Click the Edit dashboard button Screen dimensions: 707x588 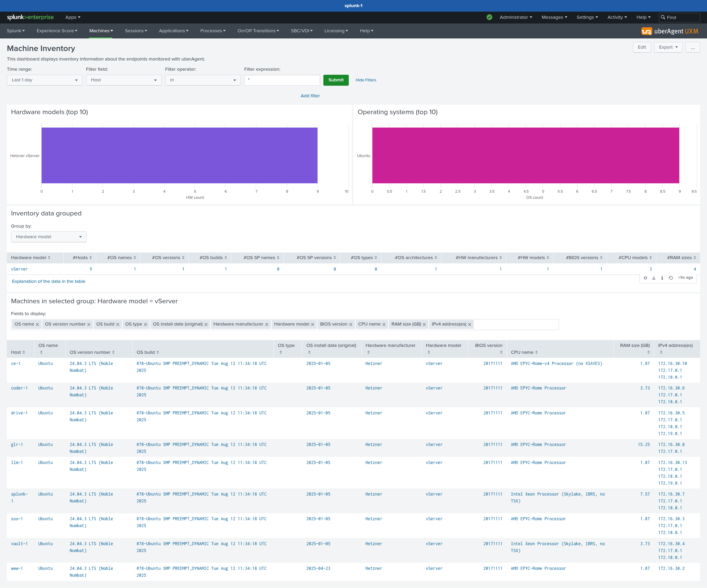[642, 47]
